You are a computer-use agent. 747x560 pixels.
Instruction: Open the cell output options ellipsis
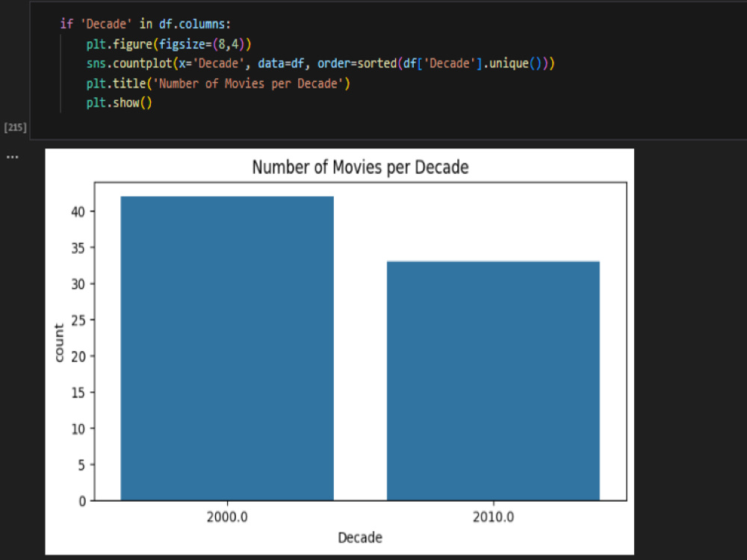13,157
